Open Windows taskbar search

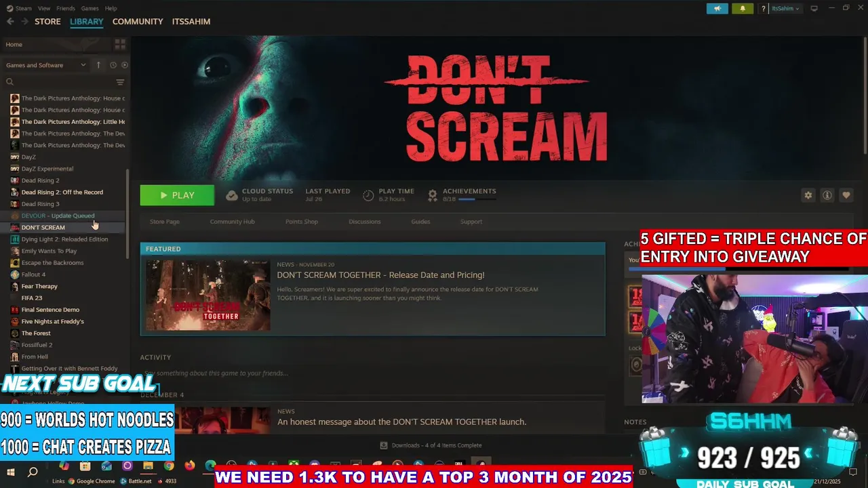(x=33, y=472)
